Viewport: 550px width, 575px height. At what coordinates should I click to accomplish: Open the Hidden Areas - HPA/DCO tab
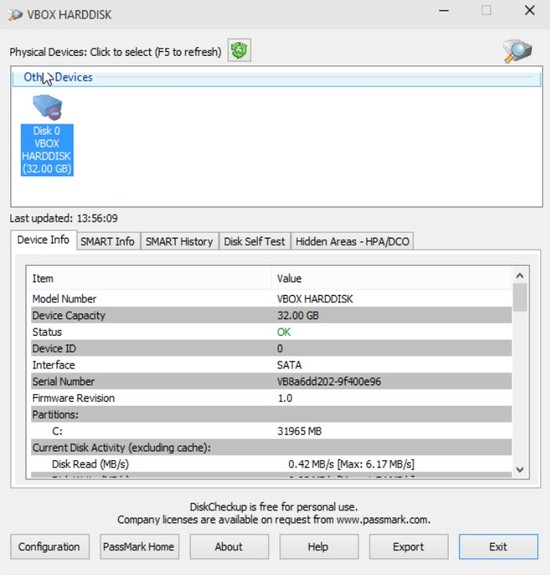(x=352, y=242)
